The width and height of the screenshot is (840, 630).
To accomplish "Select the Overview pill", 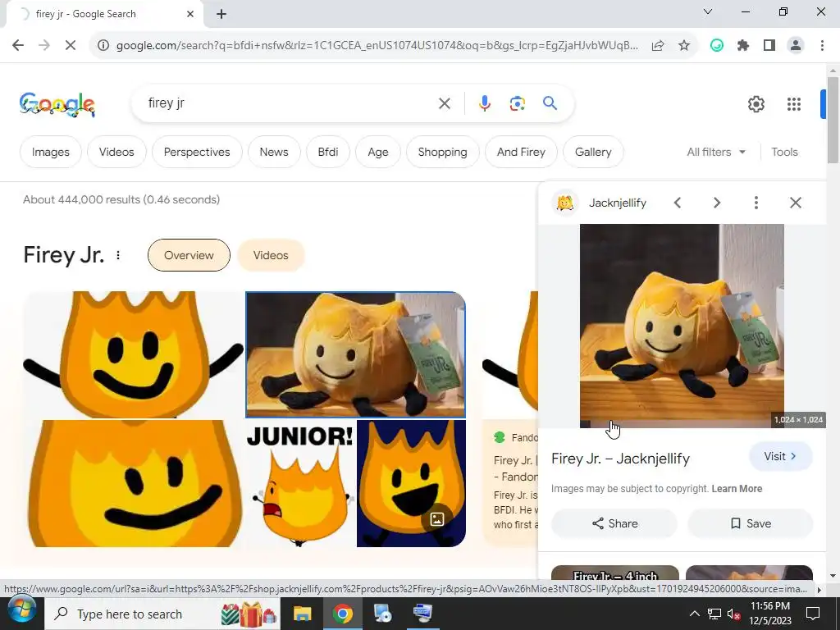I will coord(189,256).
